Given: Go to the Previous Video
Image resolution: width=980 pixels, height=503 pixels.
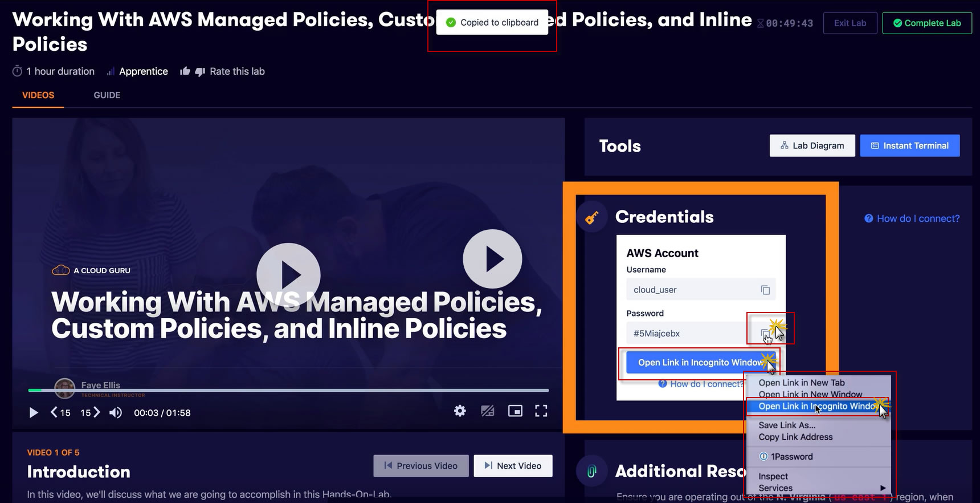Looking at the screenshot, I should coord(421,466).
